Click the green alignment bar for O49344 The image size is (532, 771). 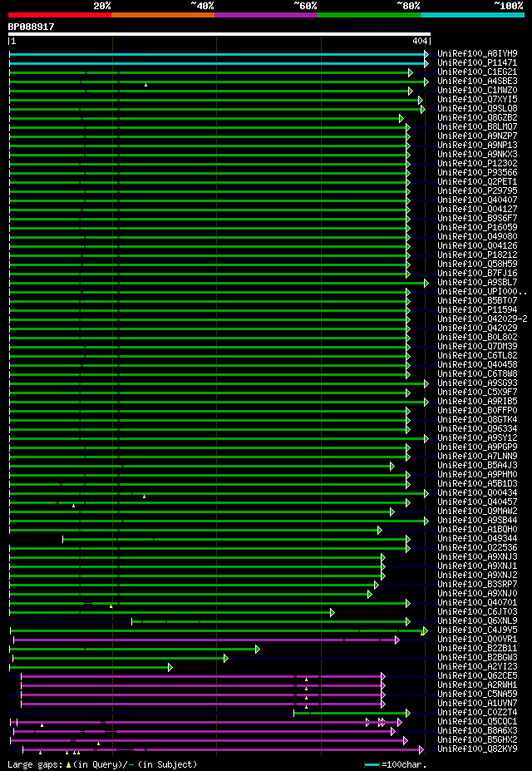235,540
